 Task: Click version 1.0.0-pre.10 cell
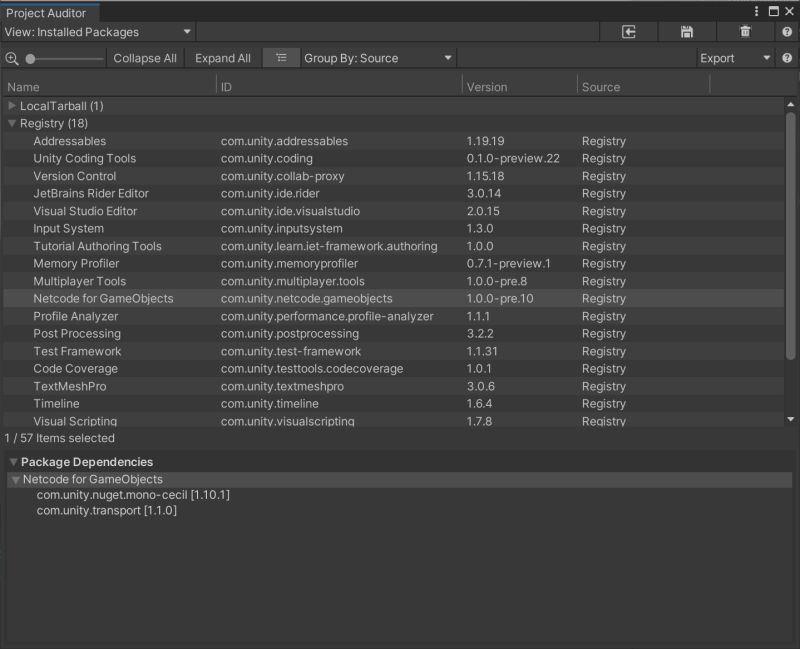[x=500, y=298]
